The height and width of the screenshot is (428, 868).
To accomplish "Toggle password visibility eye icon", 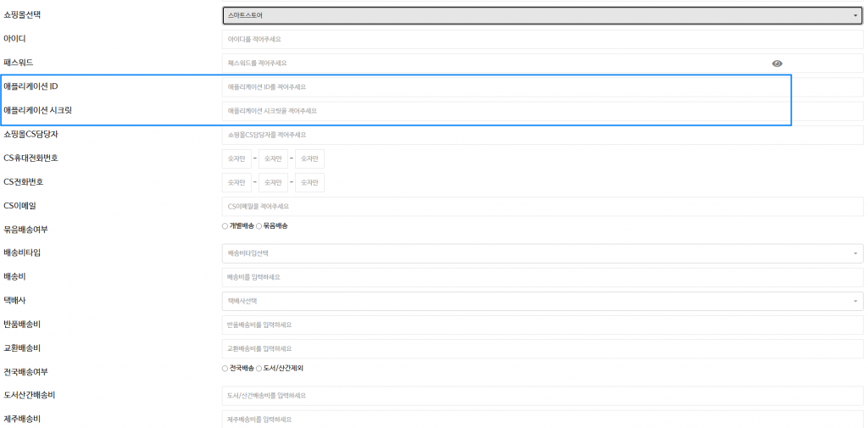I will 777,64.
